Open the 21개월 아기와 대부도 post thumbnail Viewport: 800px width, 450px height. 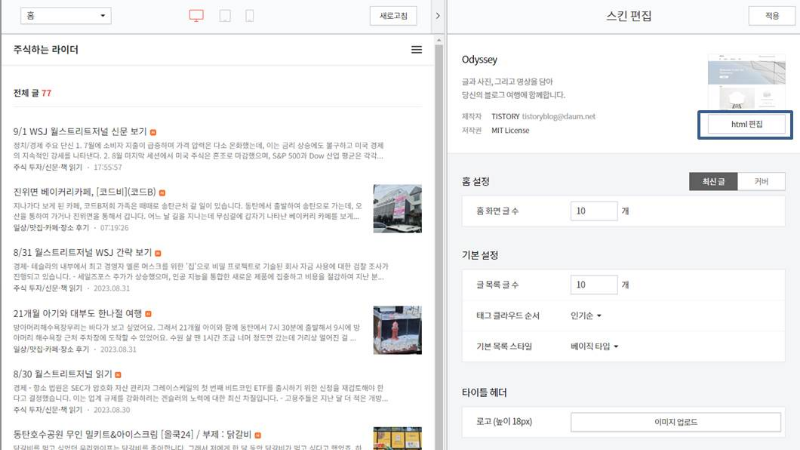click(x=397, y=330)
